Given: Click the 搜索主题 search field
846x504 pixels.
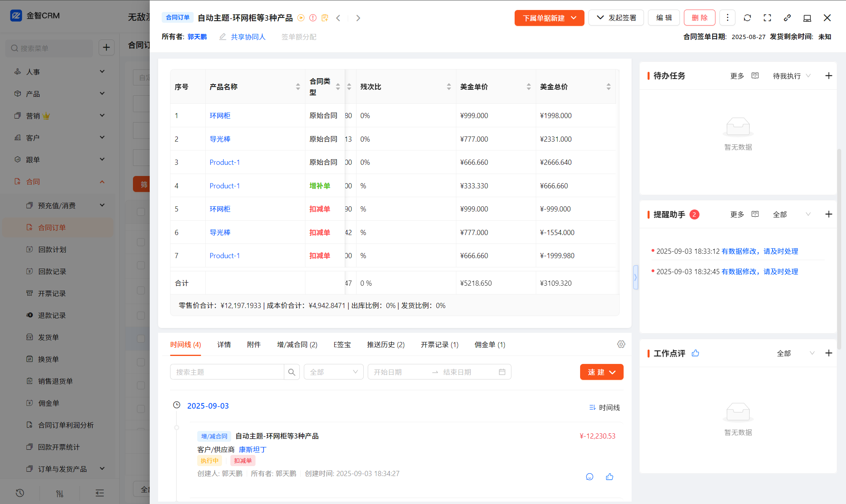Looking at the screenshot, I should click(227, 372).
